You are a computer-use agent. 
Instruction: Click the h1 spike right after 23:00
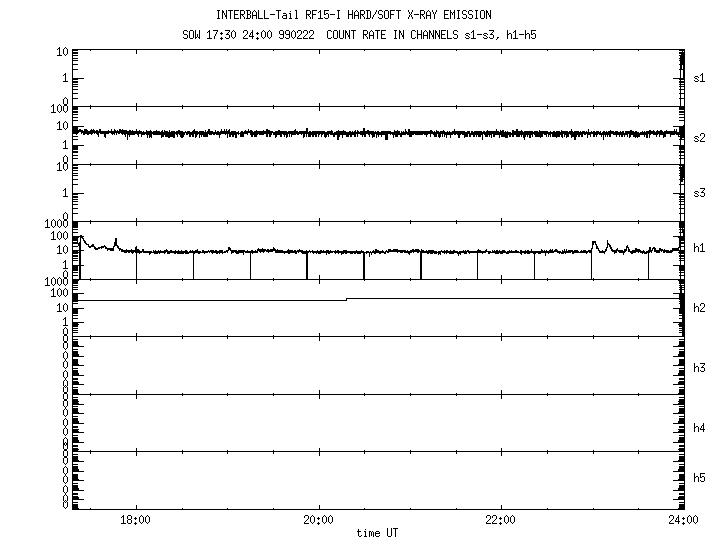[x=594, y=242]
